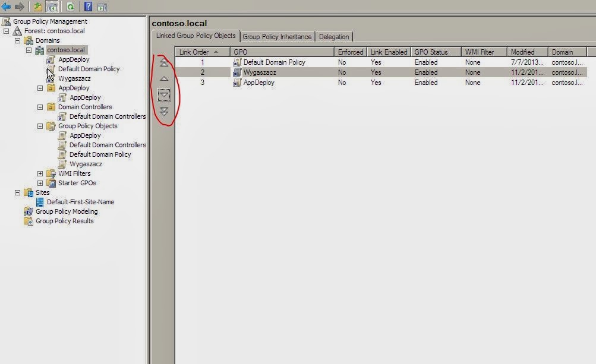Sort by the Link Order column header

click(x=203, y=52)
